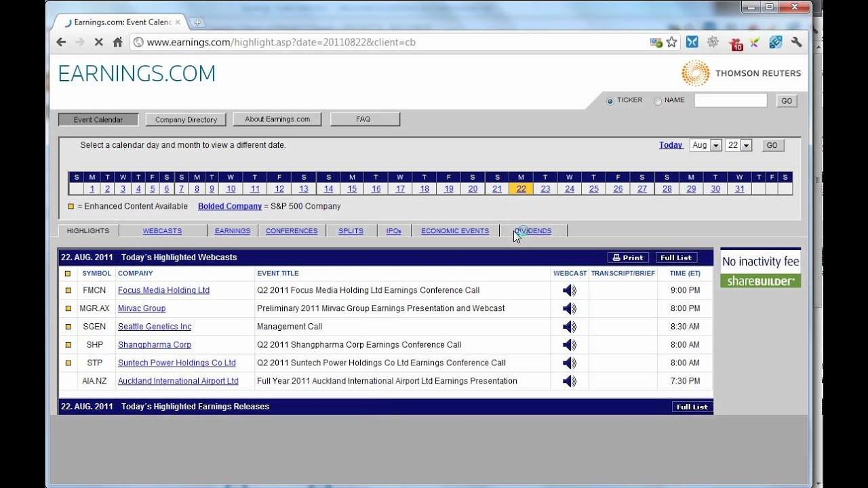Switch to the ECONOMIC EVENTS tab

coord(455,231)
